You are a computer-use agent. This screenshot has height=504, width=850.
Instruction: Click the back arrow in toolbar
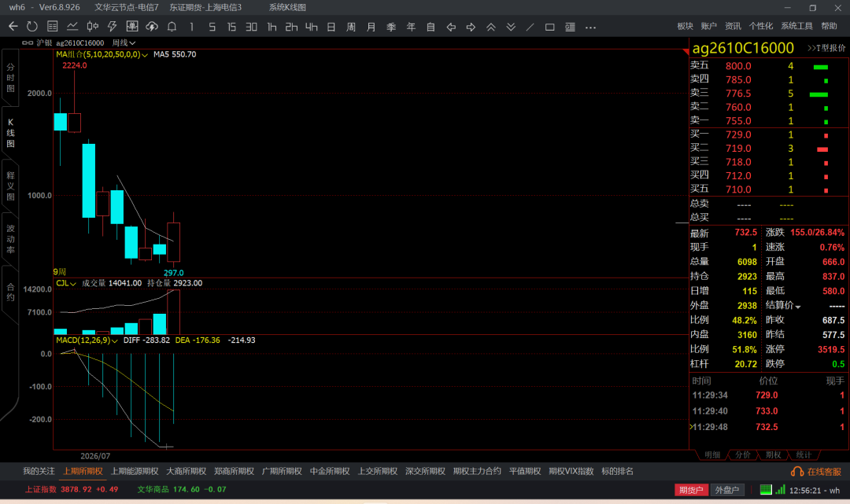13,27
